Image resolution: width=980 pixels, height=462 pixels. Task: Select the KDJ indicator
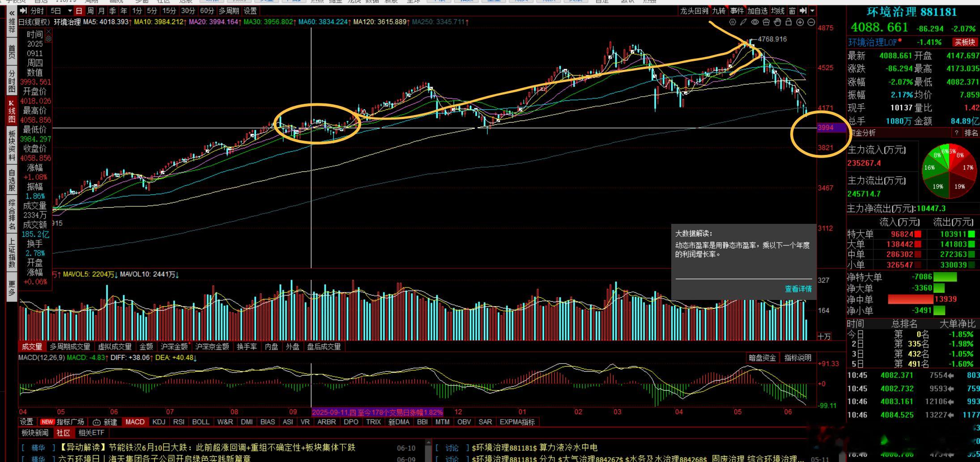tap(159, 422)
